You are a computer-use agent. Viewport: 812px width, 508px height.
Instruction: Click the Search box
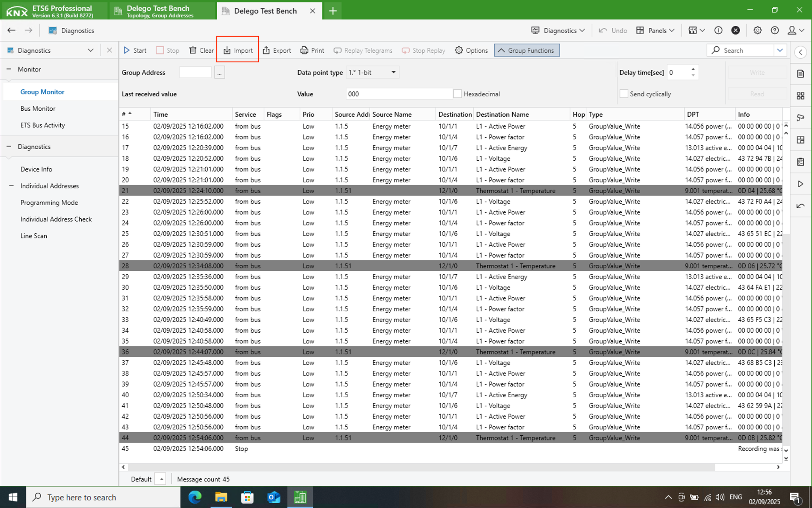tap(740, 50)
